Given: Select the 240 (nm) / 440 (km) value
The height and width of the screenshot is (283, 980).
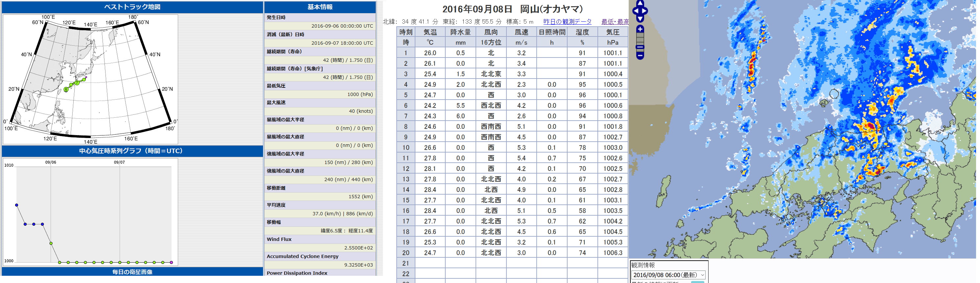Looking at the screenshot, I should coord(348,179).
